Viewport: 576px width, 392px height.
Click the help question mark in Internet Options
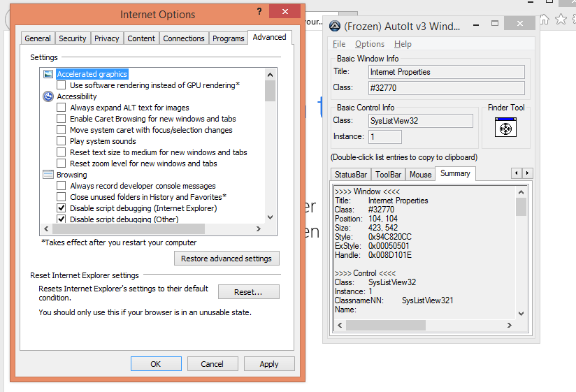(x=259, y=11)
